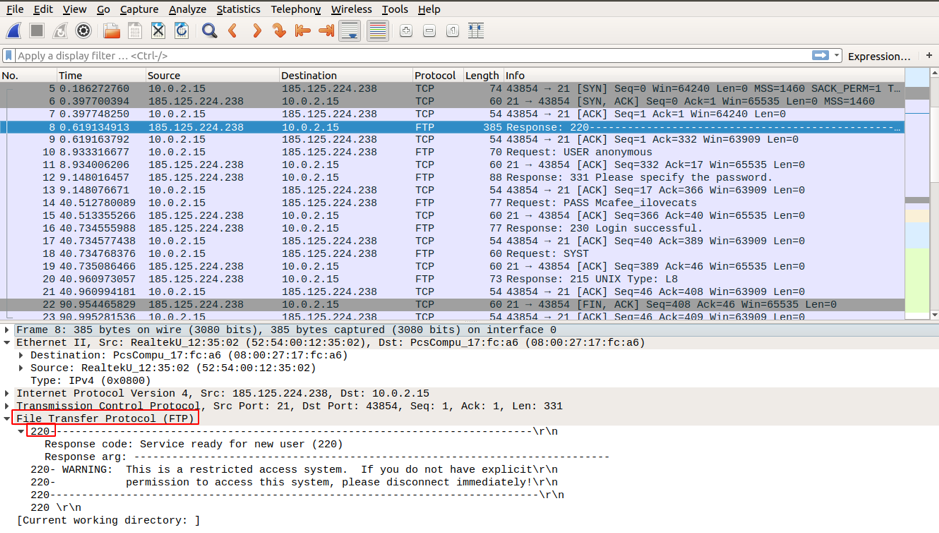This screenshot has height=533, width=939.
Task: Reload the current capture file
Action: [x=181, y=31]
